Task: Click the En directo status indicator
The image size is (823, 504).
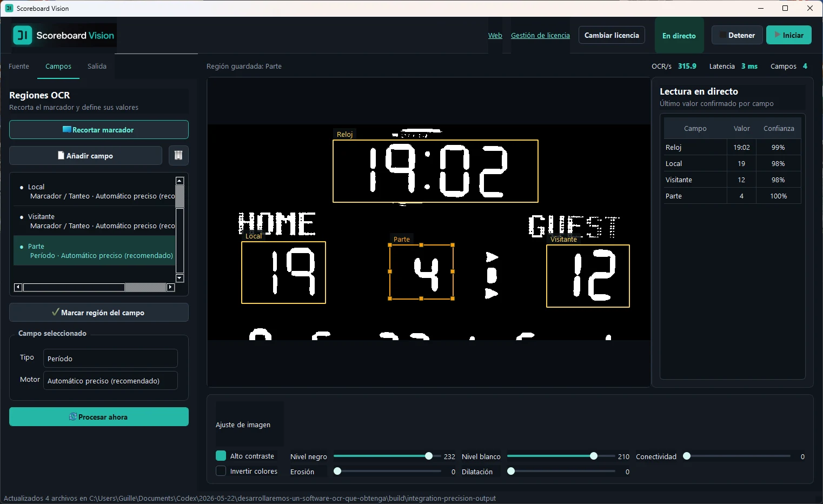Action: coord(679,36)
